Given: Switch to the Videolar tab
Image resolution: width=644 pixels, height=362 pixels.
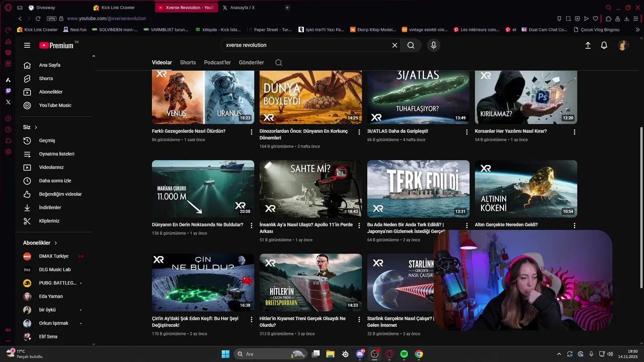Looking at the screenshot, I should (x=162, y=62).
